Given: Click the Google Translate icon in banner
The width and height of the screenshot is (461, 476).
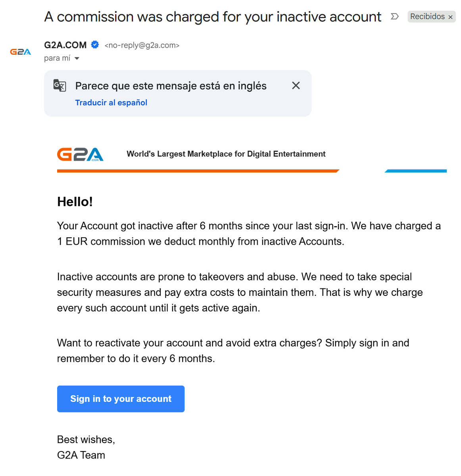Looking at the screenshot, I should point(60,85).
